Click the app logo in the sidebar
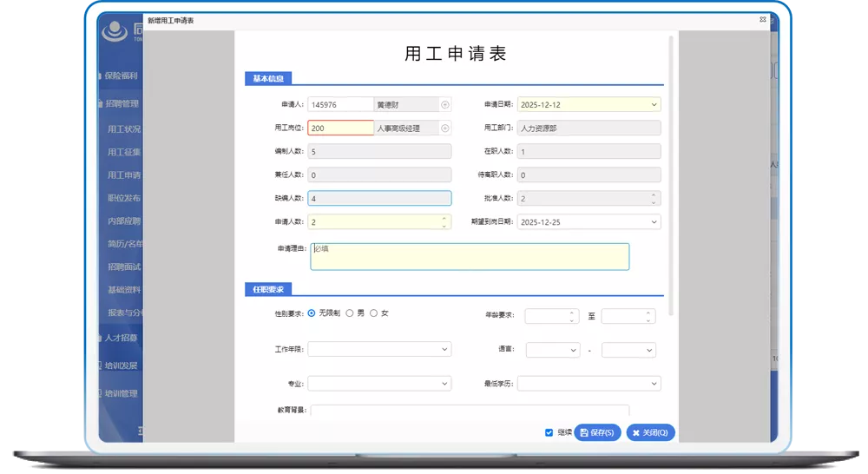Image resolution: width=868 pixels, height=474 pixels. 115,31
